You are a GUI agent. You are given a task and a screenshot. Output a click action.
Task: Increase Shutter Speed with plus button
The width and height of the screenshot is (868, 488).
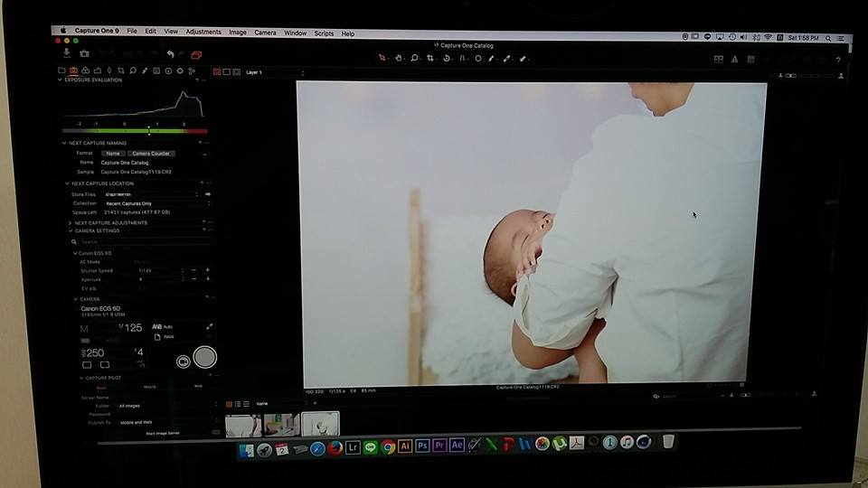(208, 270)
